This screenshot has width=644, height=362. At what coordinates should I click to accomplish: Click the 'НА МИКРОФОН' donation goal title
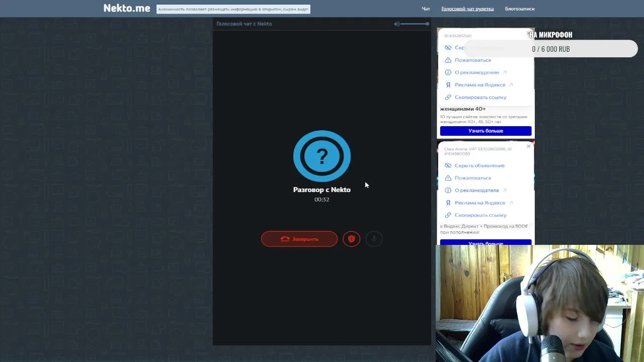(x=550, y=35)
